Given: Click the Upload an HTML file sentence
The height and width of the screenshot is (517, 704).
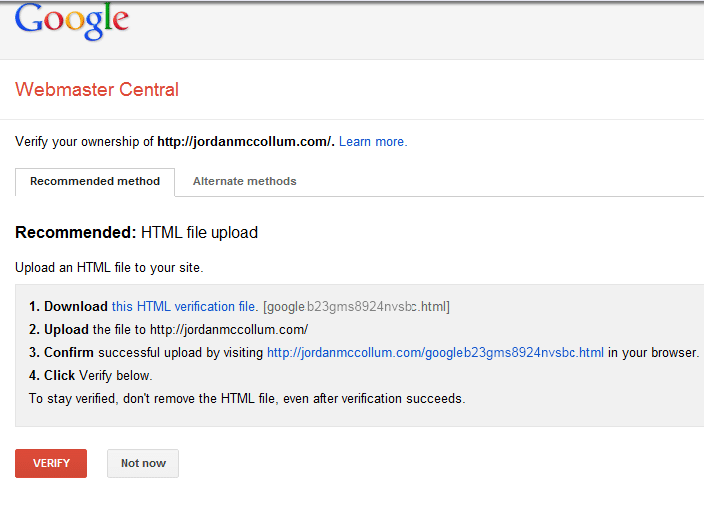Looking at the screenshot, I should (109, 268).
